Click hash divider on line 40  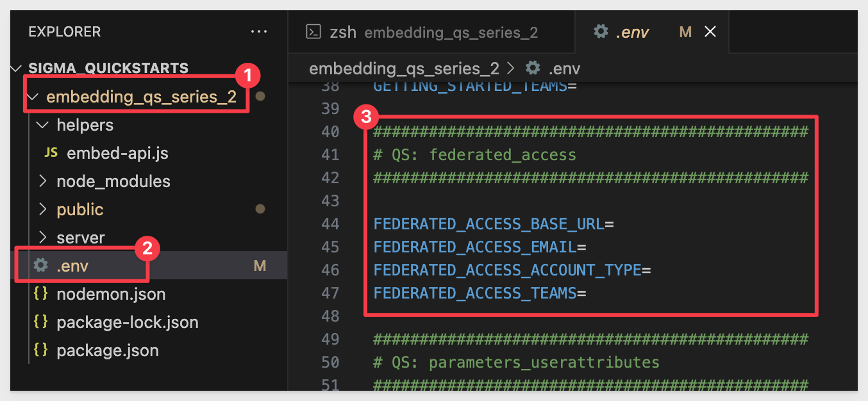591,132
